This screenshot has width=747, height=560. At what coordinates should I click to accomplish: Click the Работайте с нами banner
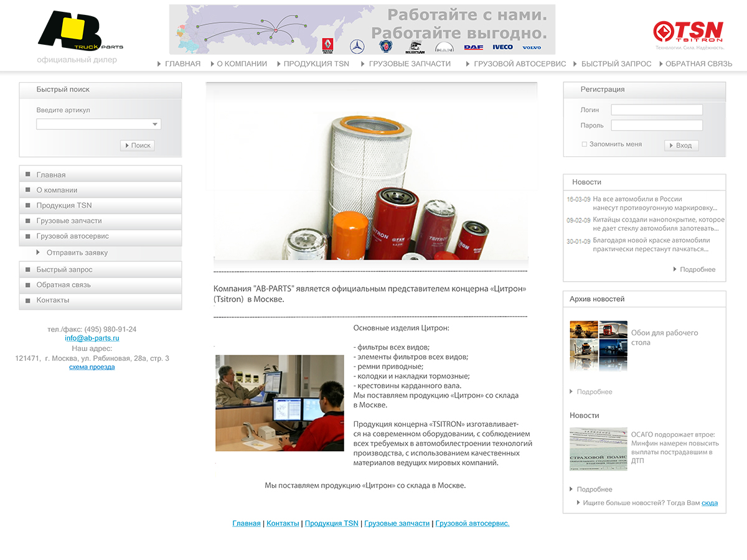(x=362, y=30)
